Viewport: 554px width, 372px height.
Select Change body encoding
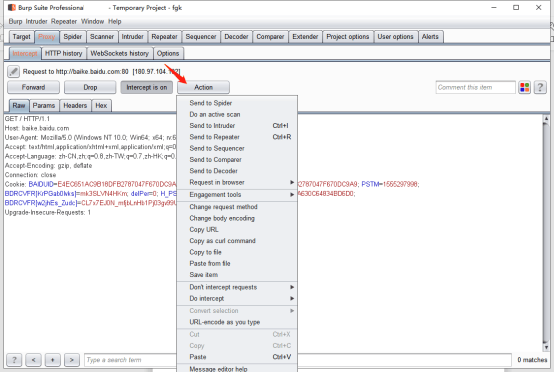(x=237, y=218)
